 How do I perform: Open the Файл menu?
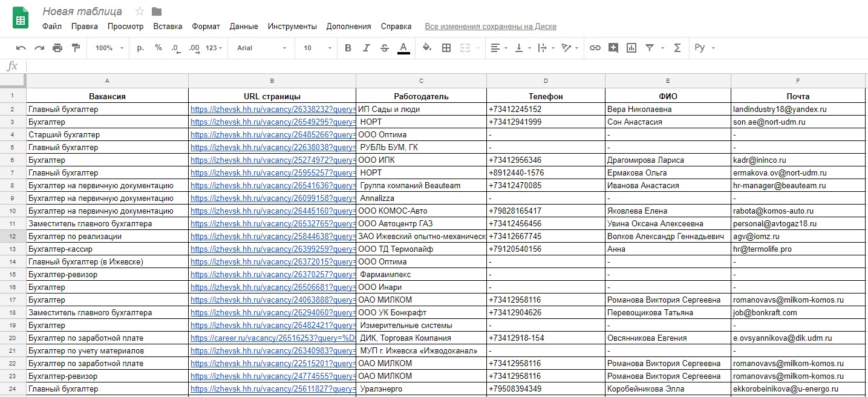pos(52,27)
